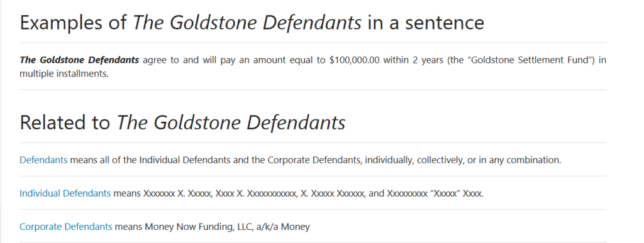644x243 pixels.
Task: Click the bold 'The Goldstone Defendants' phrase
Action: 79,60
